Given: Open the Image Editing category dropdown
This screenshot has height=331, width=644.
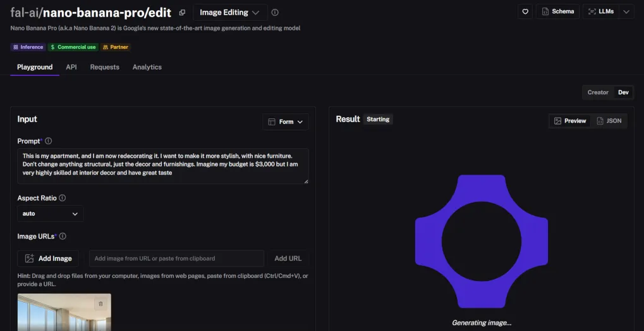Looking at the screenshot, I should point(229,13).
